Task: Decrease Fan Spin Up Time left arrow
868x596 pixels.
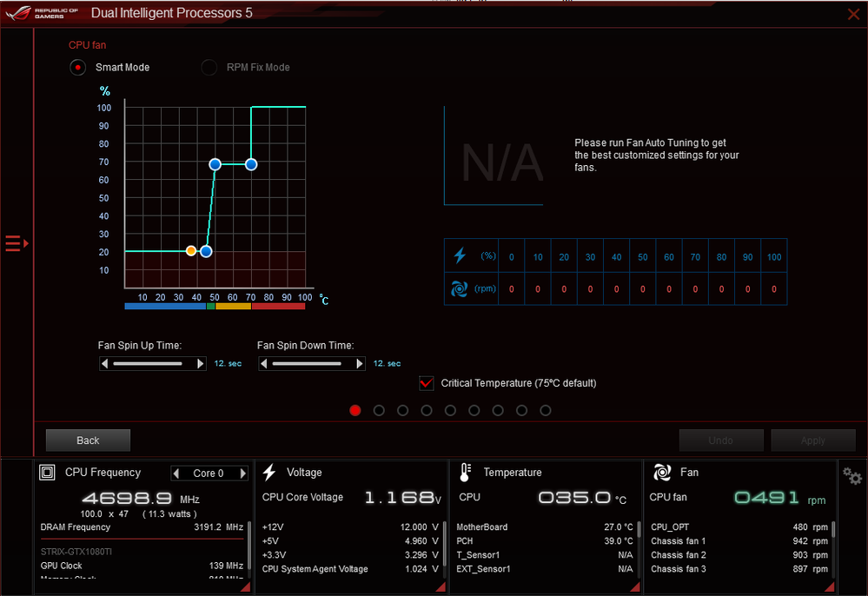Action: point(104,363)
